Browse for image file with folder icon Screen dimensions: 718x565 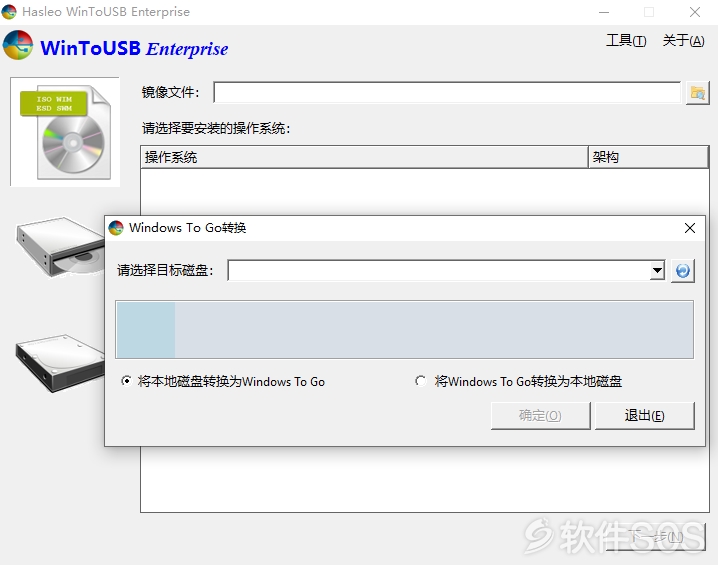(697, 93)
